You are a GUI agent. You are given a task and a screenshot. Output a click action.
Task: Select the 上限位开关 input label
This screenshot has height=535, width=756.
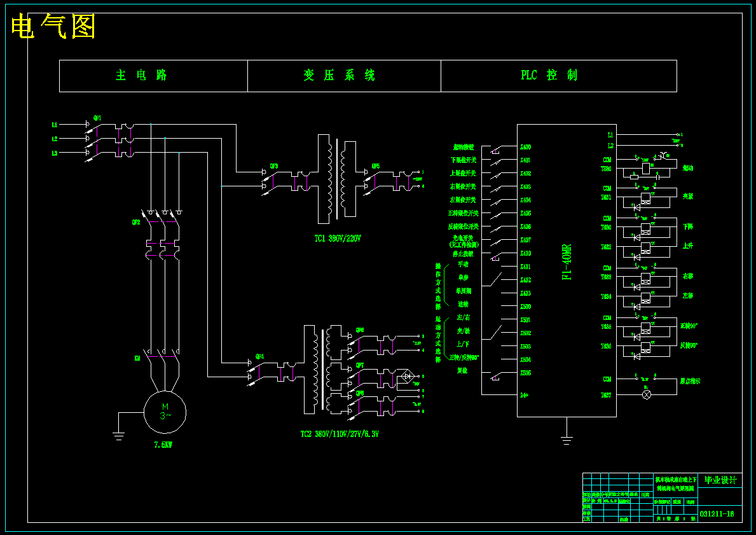464,173
